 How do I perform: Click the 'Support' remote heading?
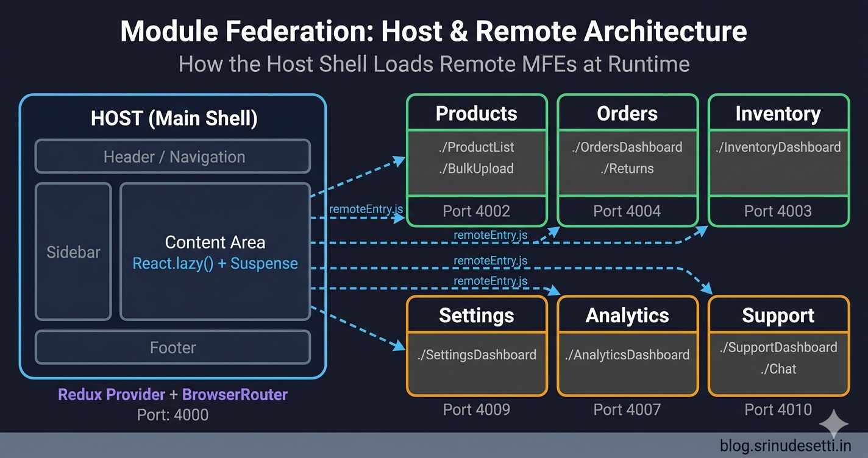pyautogui.click(x=778, y=315)
